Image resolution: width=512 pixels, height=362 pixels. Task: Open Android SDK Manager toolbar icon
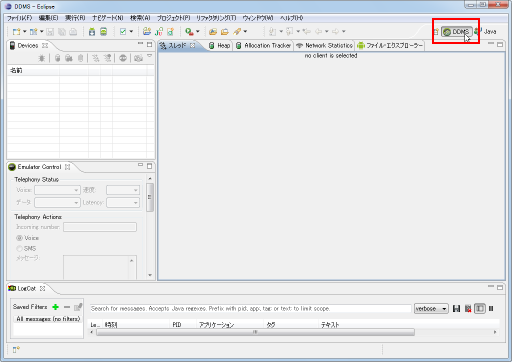coord(92,32)
